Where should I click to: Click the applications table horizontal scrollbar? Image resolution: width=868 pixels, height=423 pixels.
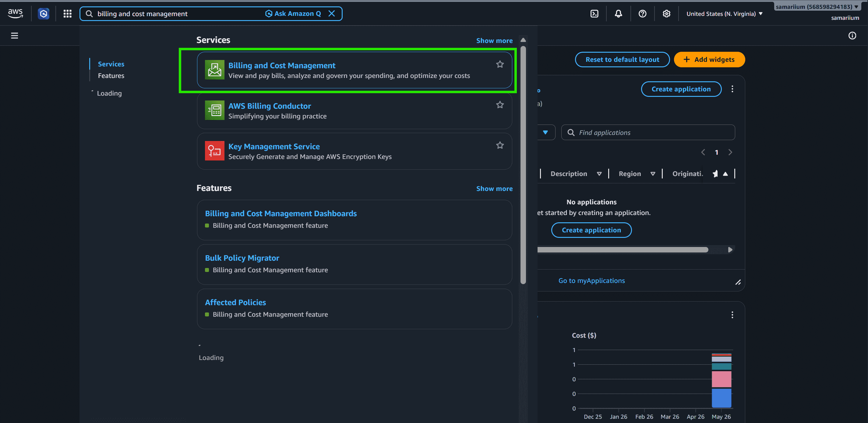coord(623,250)
